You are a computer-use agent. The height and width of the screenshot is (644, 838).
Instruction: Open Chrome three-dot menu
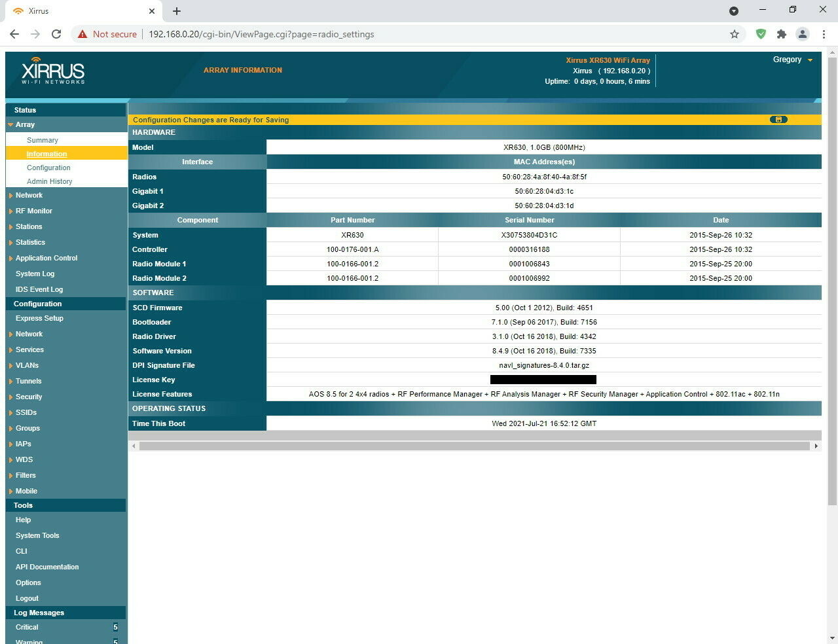(x=824, y=34)
